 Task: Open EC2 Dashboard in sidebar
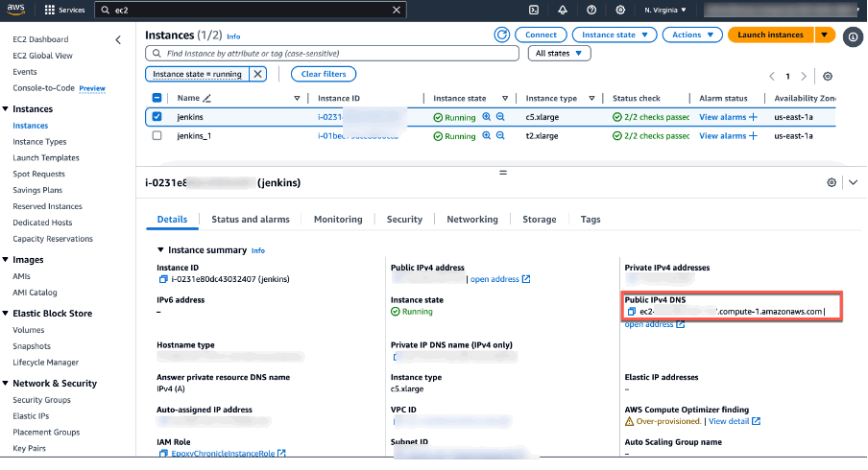(40, 39)
